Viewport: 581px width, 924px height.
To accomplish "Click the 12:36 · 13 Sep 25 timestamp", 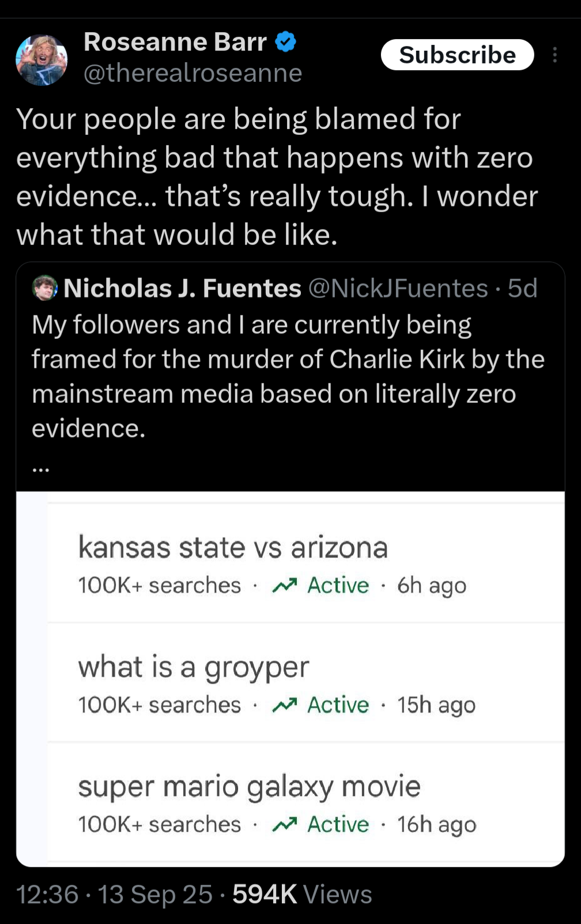I will coord(114,895).
